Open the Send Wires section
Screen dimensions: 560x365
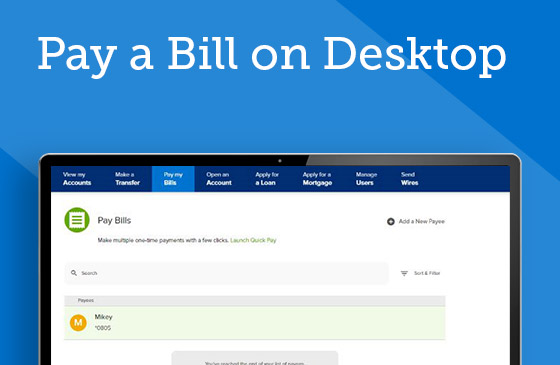point(409,179)
